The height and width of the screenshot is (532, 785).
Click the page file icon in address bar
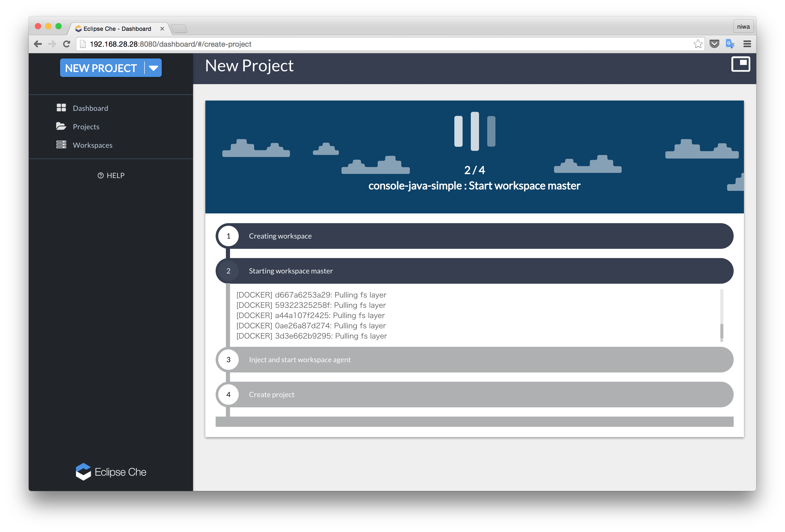click(x=83, y=44)
